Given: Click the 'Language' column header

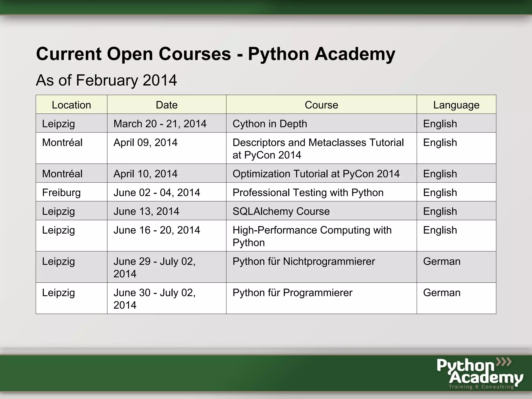Looking at the screenshot, I should pos(456,105).
